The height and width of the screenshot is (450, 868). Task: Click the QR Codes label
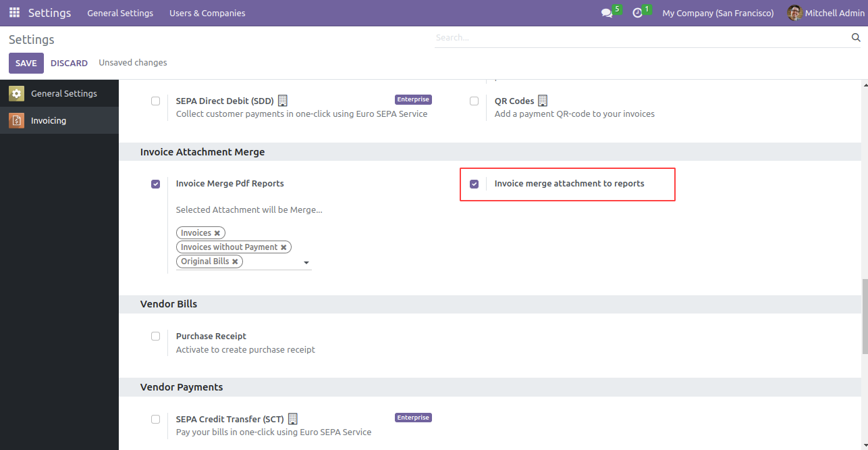(514, 101)
